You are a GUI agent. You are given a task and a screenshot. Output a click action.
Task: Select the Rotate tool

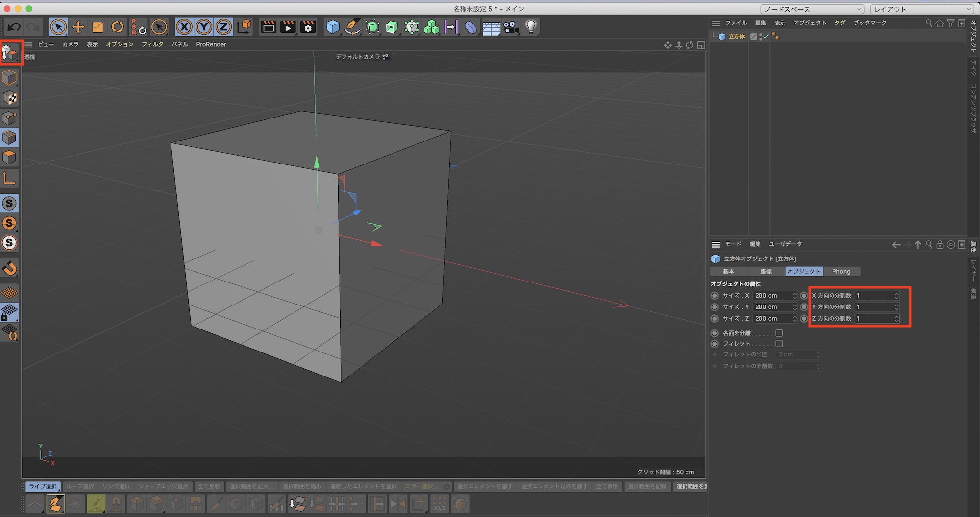point(118,27)
